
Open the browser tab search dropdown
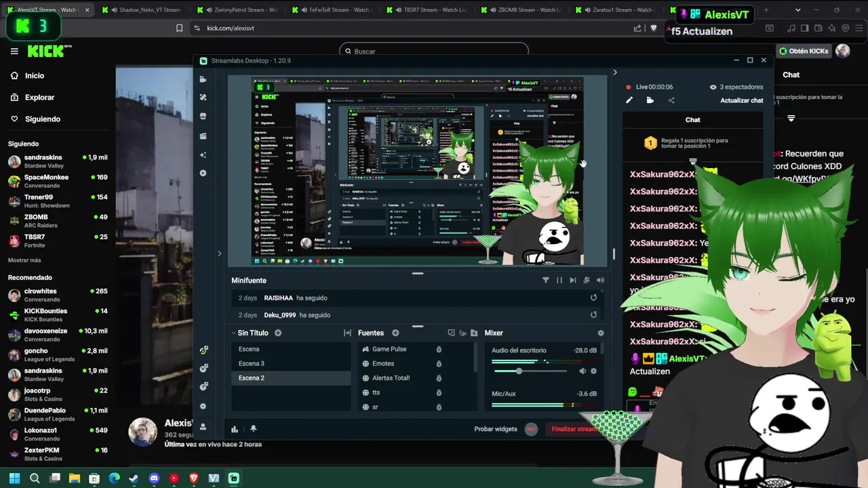click(797, 10)
